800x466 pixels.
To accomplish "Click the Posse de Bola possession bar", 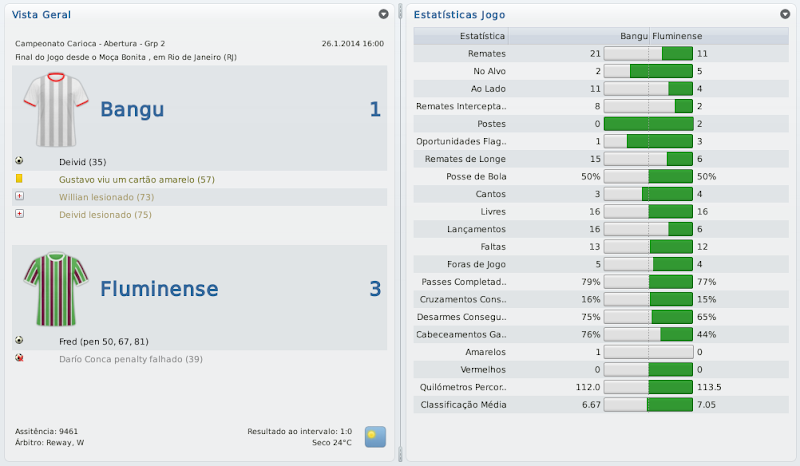I will (648, 176).
